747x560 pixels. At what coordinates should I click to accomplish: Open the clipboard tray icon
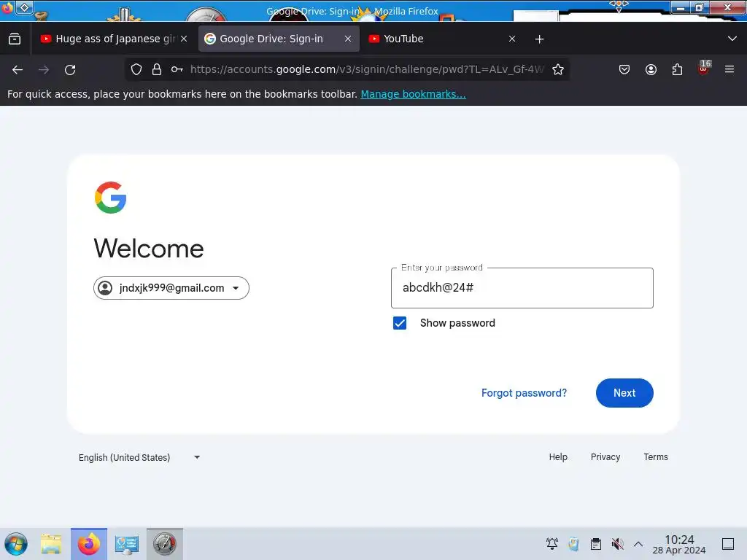596,544
